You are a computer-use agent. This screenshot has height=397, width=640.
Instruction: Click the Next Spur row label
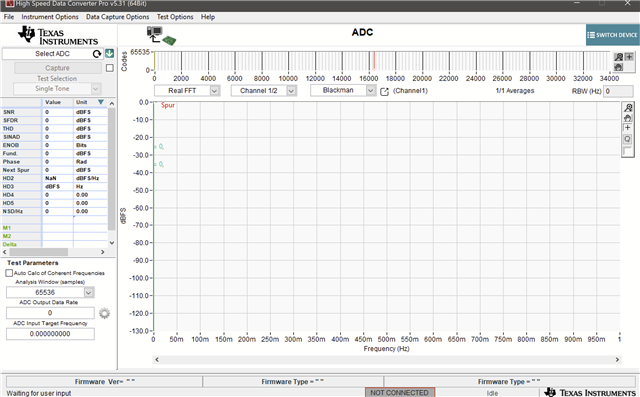(x=16, y=170)
